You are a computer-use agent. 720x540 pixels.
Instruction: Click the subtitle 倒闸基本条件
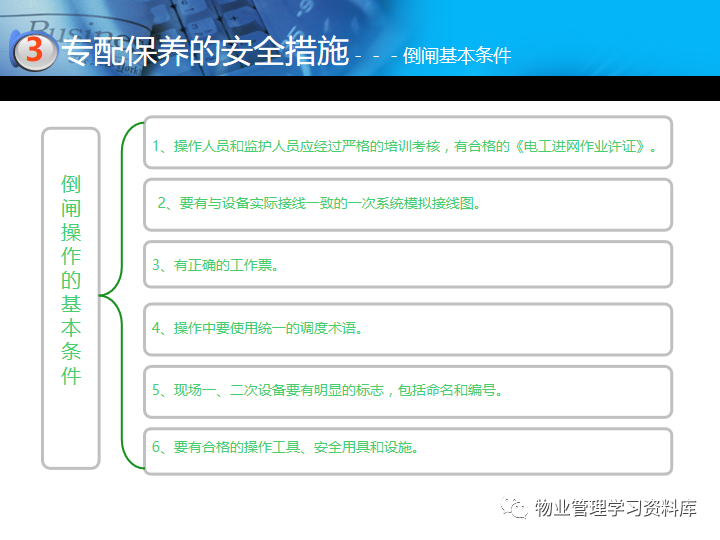tap(457, 56)
